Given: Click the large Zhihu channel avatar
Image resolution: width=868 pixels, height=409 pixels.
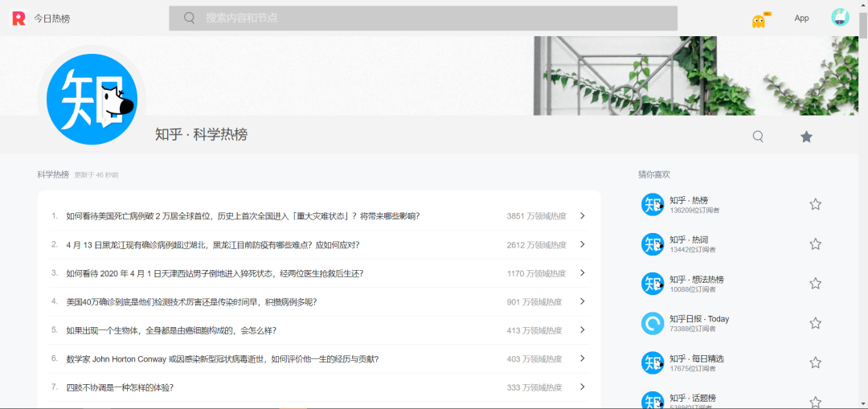Looking at the screenshot, I should (x=92, y=100).
